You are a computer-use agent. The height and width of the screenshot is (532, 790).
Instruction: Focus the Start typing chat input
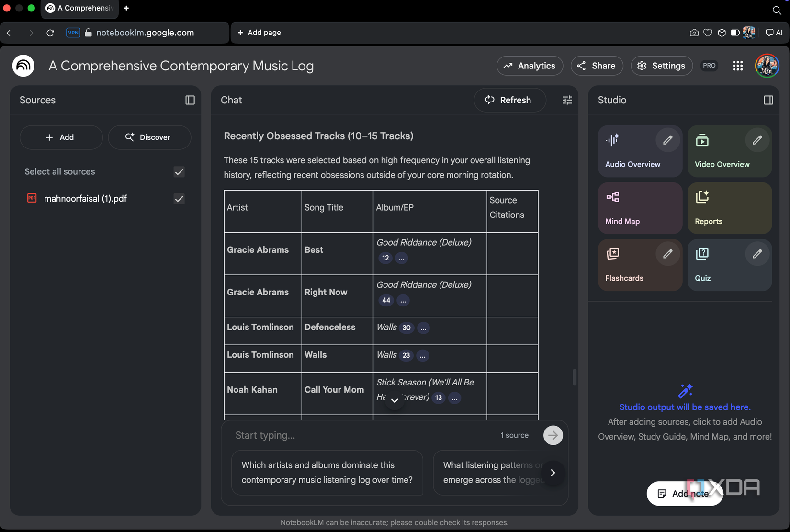point(364,435)
